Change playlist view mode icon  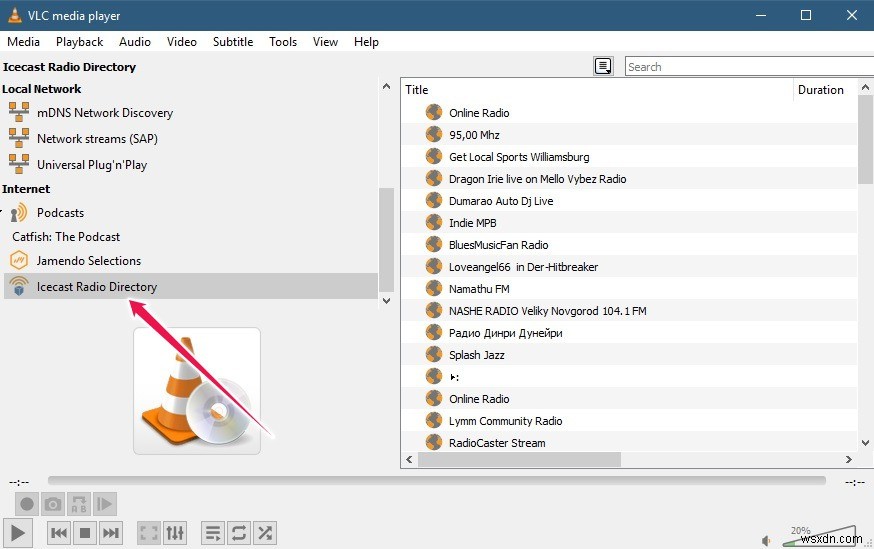tap(603, 66)
